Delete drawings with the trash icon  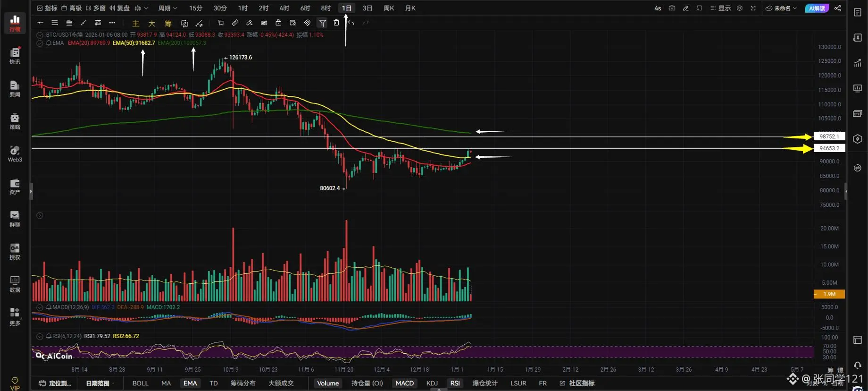tap(336, 23)
